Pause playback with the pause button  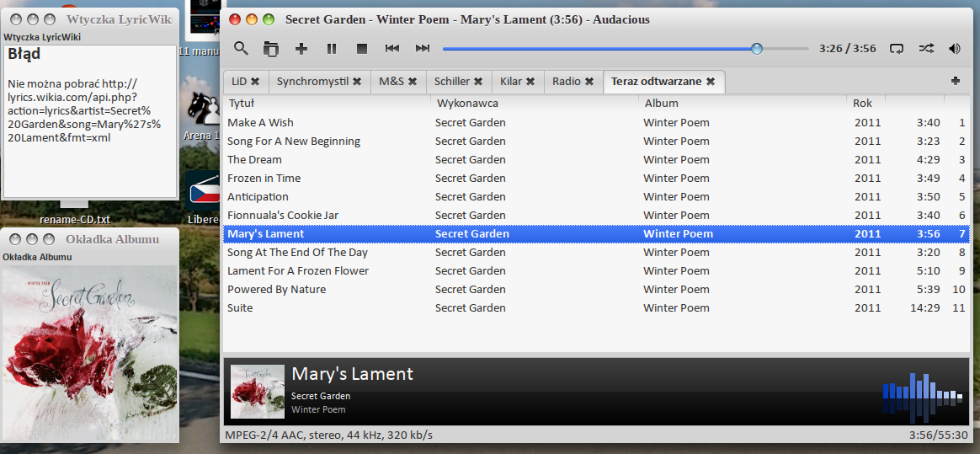tap(332, 49)
